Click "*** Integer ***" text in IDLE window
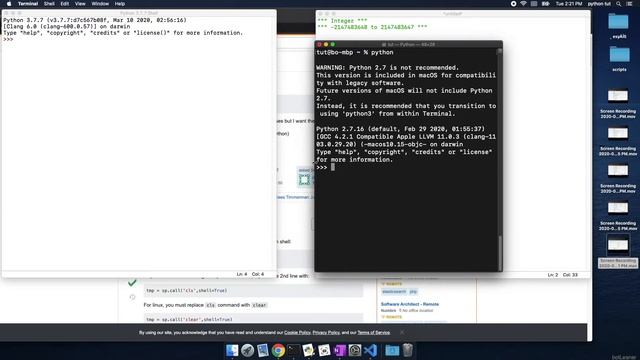Viewport: 640px width, 360px height. pos(342,20)
